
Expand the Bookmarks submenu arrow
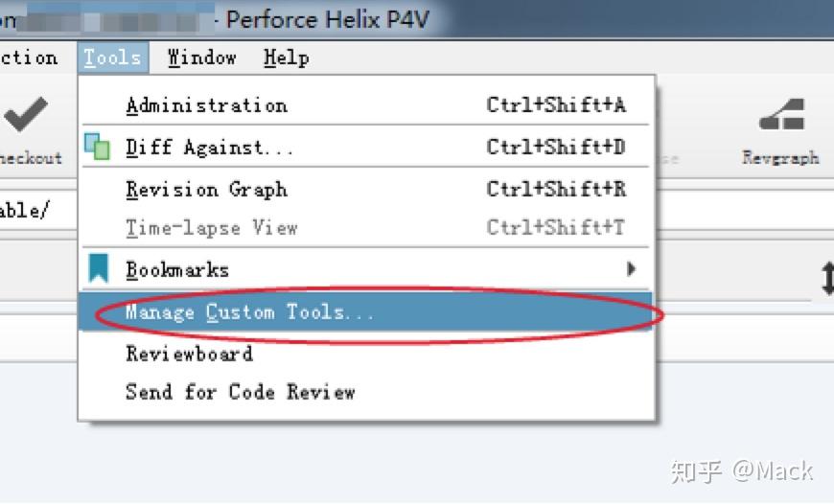tap(631, 269)
